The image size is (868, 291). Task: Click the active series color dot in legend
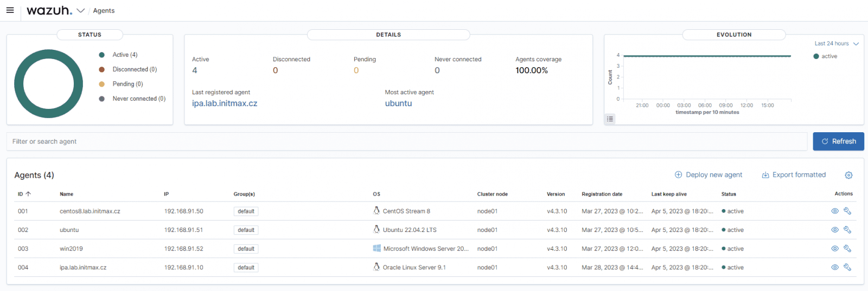click(816, 56)
